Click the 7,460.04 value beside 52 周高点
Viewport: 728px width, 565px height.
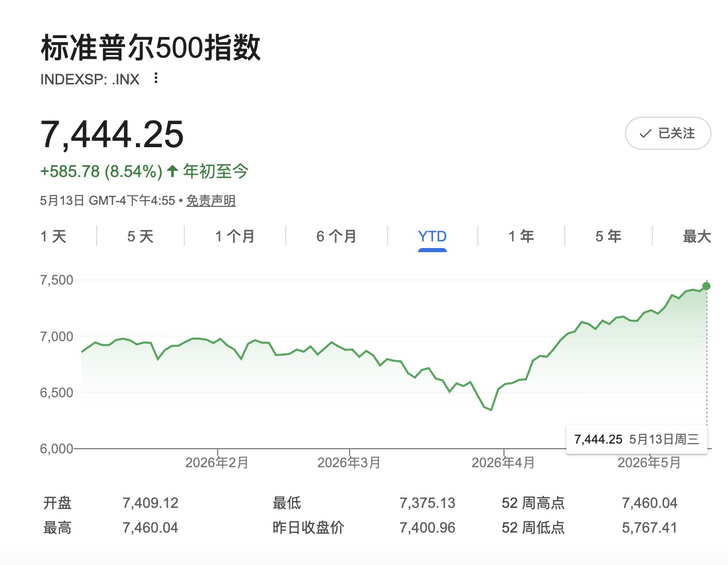point(650,503)
